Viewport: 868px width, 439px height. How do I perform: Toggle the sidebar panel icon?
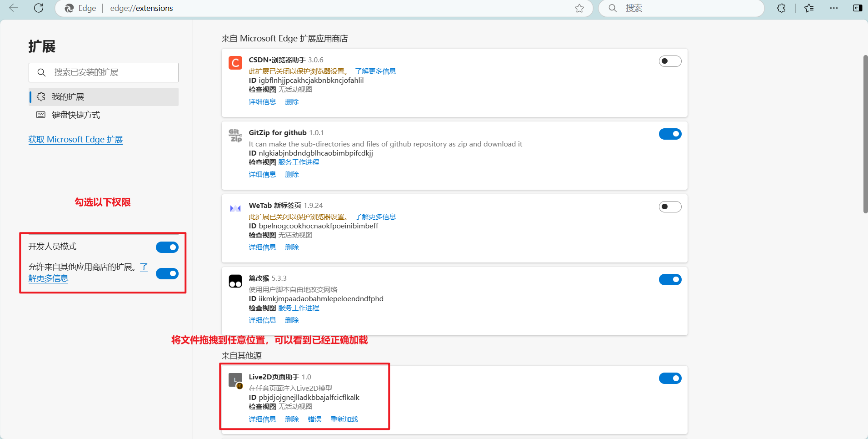coord(858,8)
